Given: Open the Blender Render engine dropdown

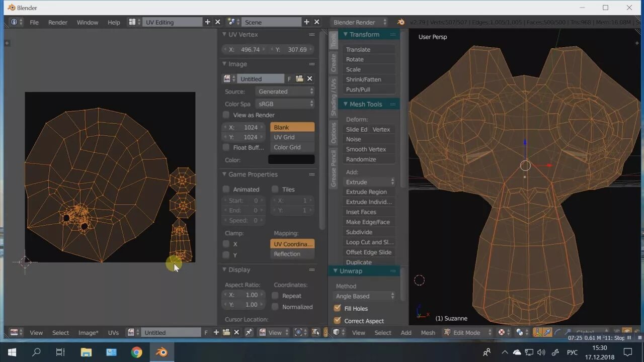Looking at the screenshot, I should pos(360,22).
